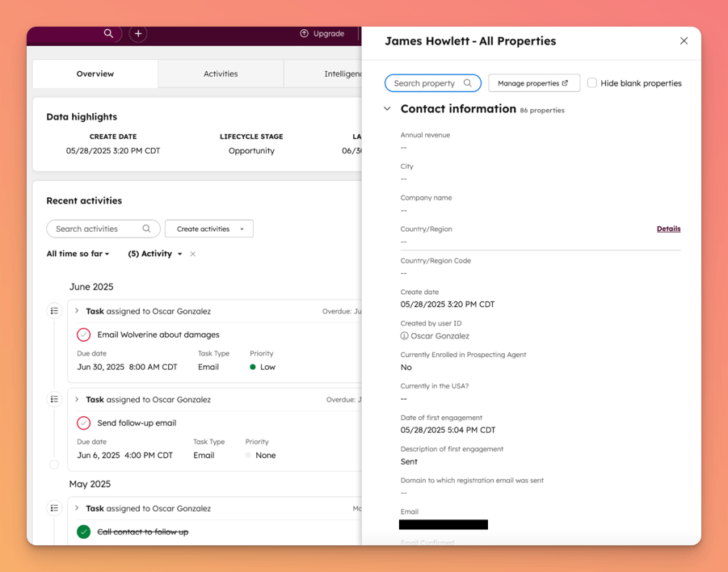728x572 pixels.
Task: Click task list icon beside Email Wolverine task
Action: coord(54,311)
